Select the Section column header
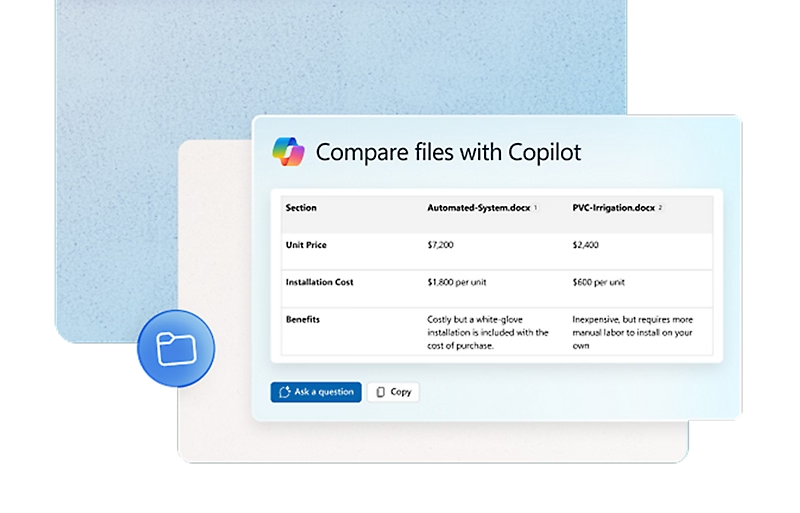The image size is (800, 513). click(x=301, y=208)
